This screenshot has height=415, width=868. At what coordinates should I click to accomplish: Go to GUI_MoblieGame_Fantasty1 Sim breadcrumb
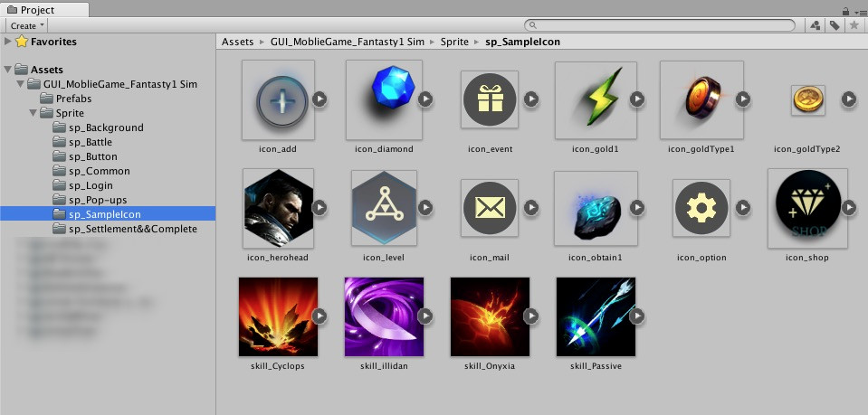(347, 42)
